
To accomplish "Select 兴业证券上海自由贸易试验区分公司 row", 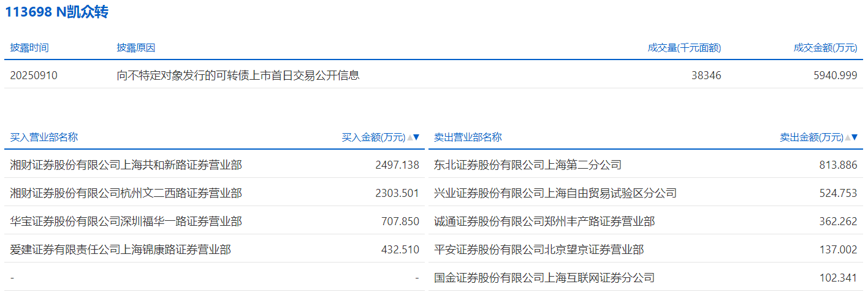I will tap(645, 193).
